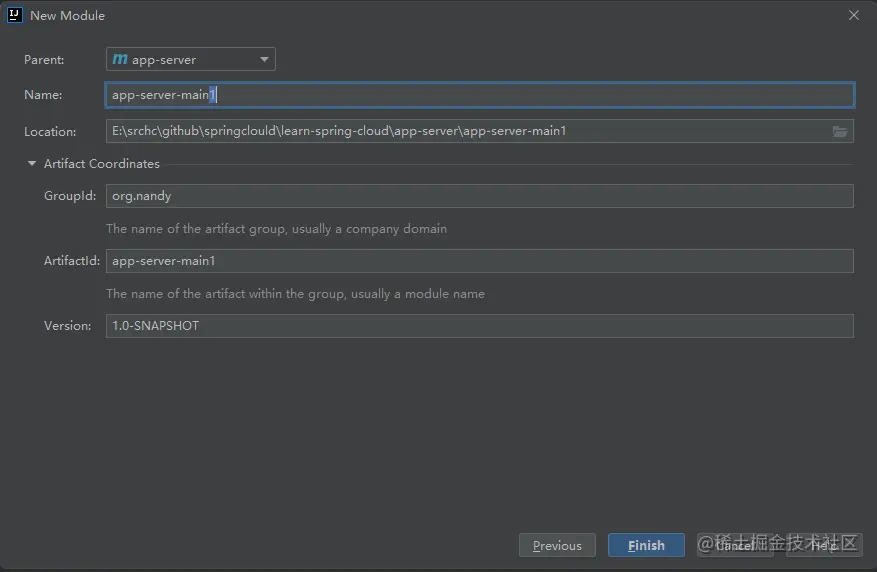Close the New Module dialog
The image size is (877, 572).
854,15
